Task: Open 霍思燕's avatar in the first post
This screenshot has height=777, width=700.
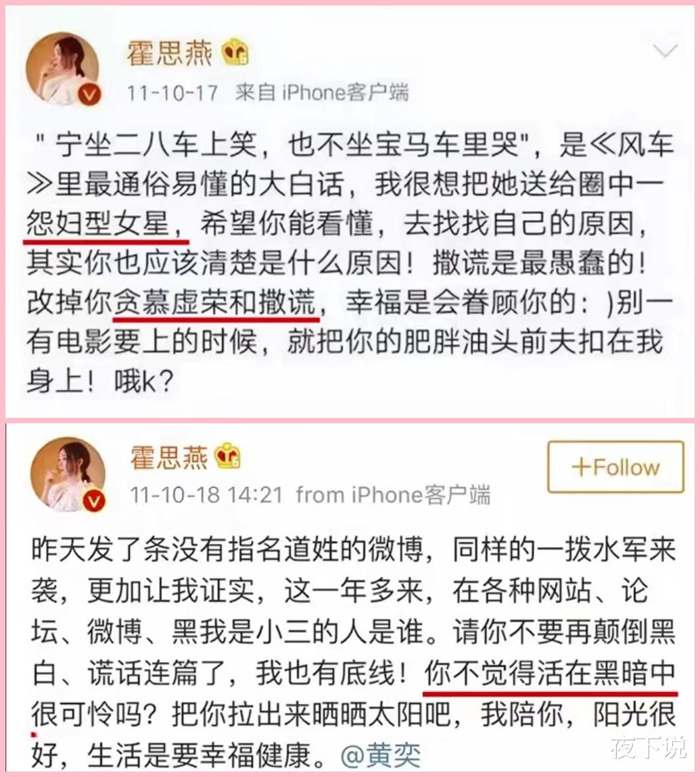Action: [x=62, y=68]
